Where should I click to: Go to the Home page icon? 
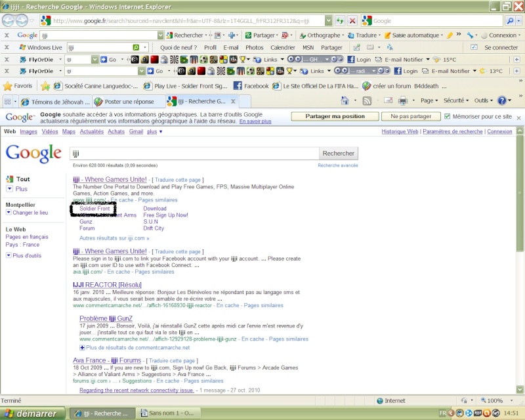(345, 100)
